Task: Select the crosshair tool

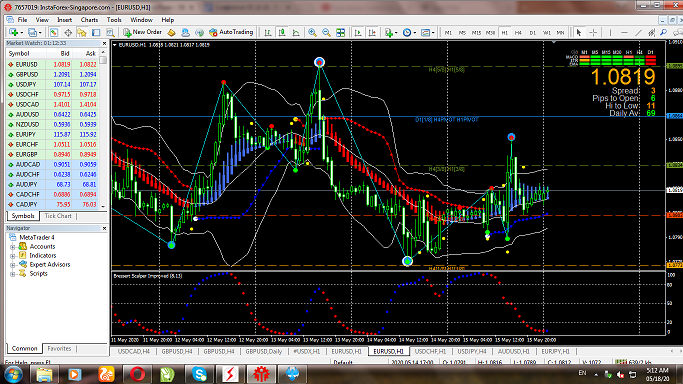Action: 593,33
